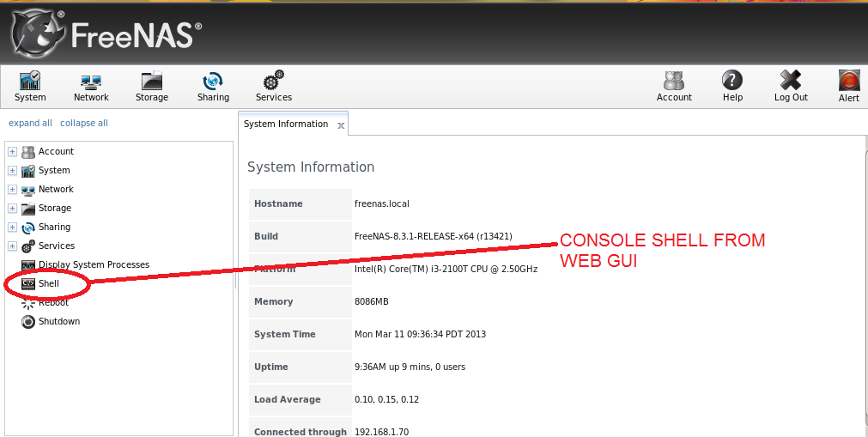
Task: Open the Sharing toolbar icon
Action: pyautogui.click(x=213, y=82)
